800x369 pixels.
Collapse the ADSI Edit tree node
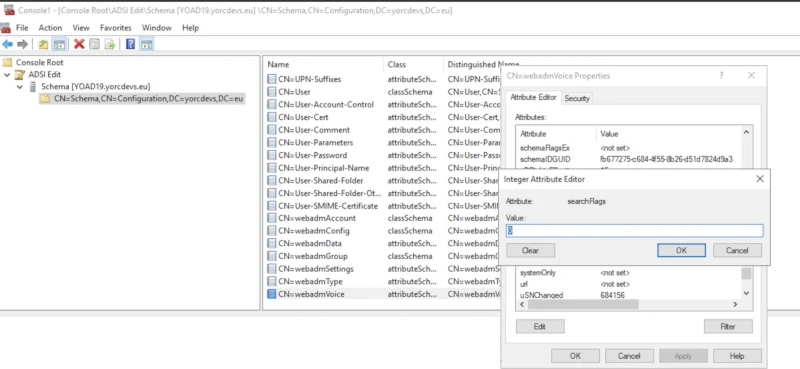click(x=7, y=75)
